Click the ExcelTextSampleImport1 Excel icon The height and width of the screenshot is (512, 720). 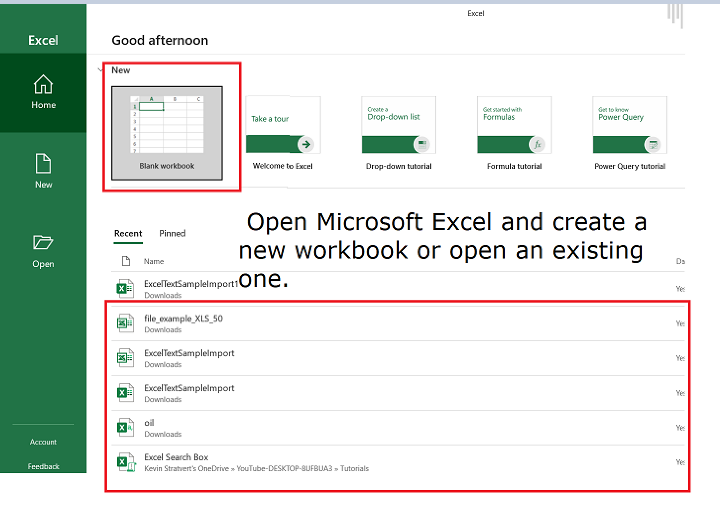click(125, 289)
